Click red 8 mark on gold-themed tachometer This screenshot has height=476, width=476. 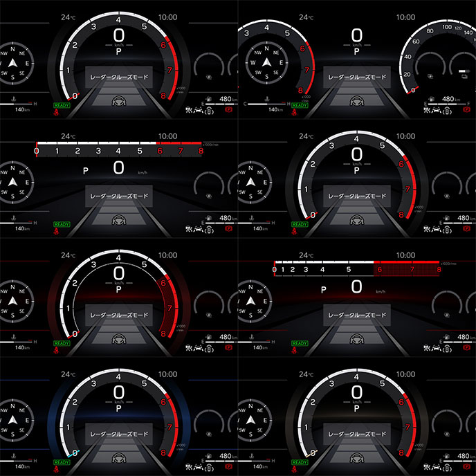click(x=401, y=453)
